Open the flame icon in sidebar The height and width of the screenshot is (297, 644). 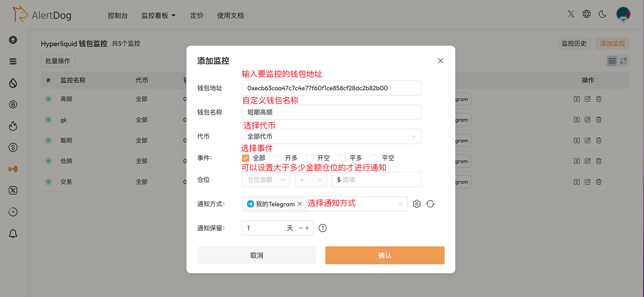13,126
